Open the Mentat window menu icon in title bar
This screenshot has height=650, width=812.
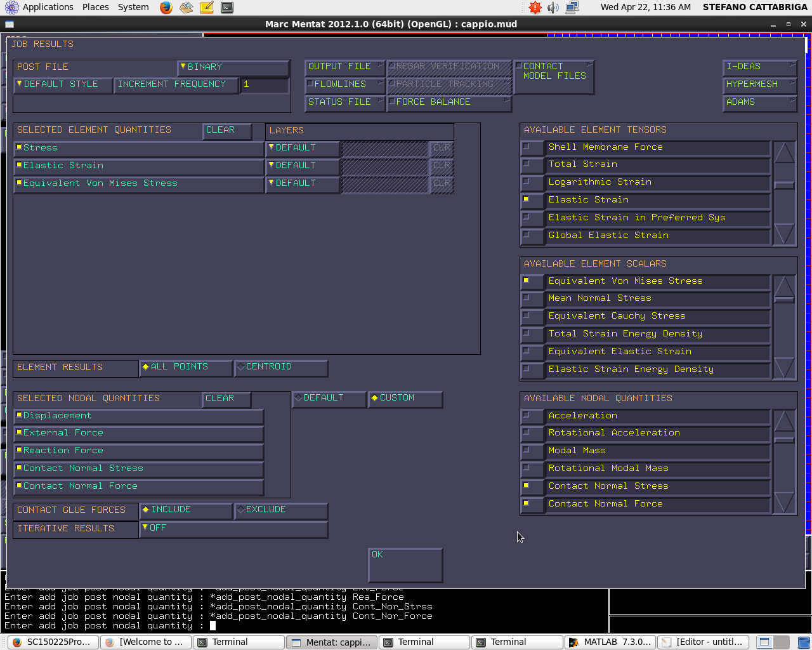(x=9, y=24)
